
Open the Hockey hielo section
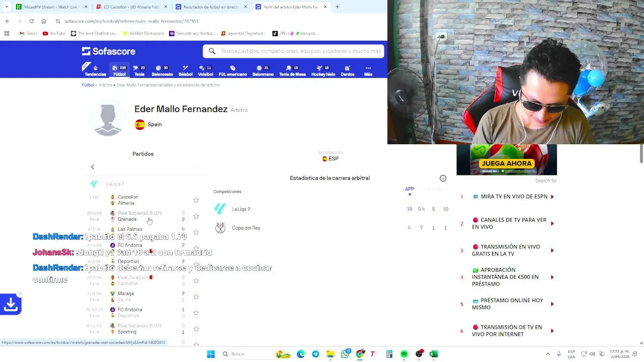click(x=323, y=70)
